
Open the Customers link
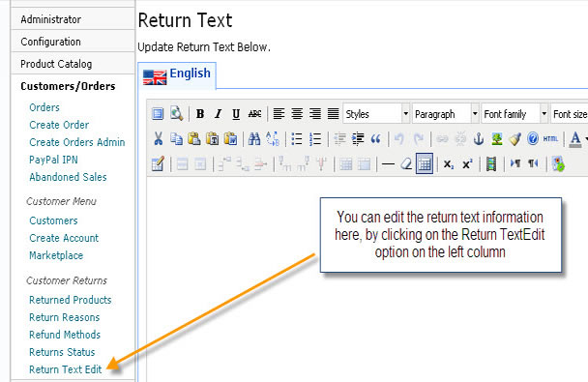click(x=53, y=220)
